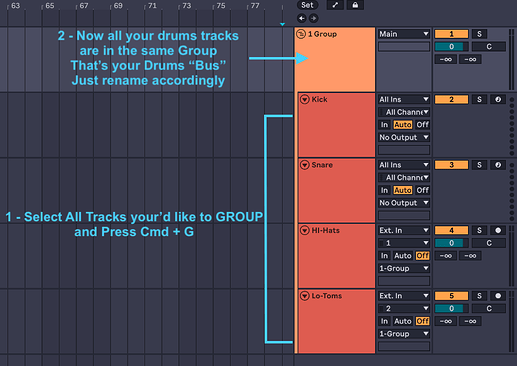Toggle Kick track activator 2

[x=451, y=99]
